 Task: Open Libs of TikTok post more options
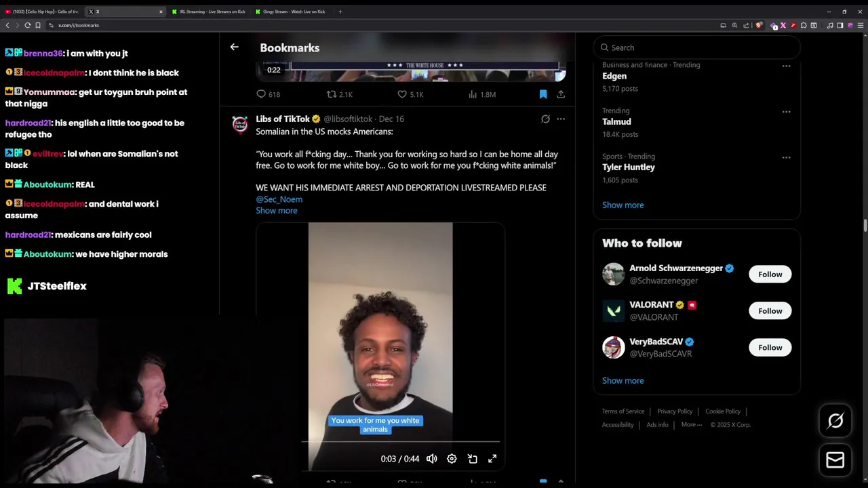pyautogui.click(x=561, y=119)
